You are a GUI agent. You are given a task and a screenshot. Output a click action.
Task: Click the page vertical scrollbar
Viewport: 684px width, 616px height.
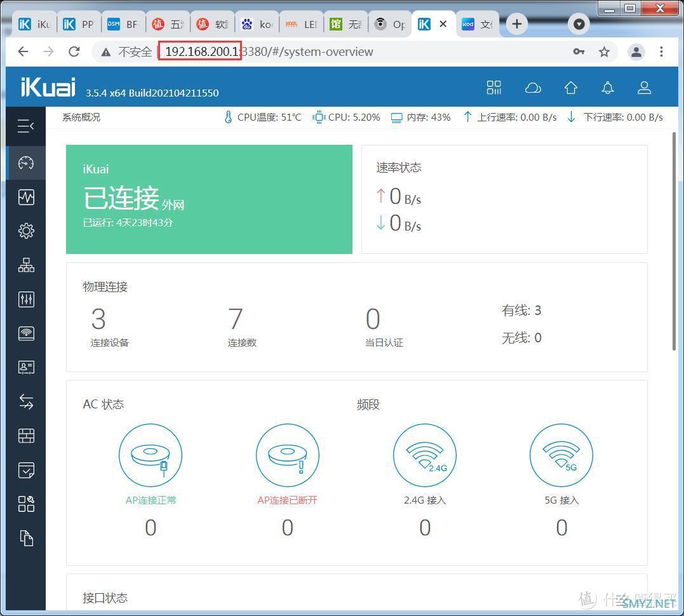click(674, 241)
